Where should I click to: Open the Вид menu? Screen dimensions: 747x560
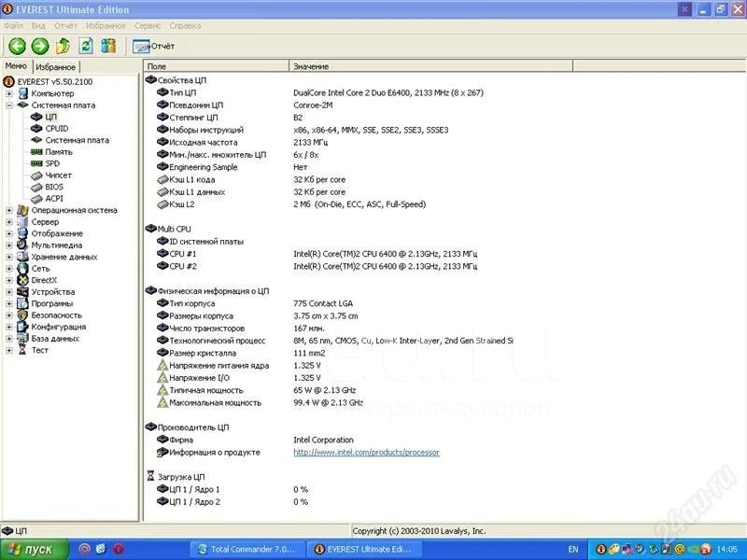[38, 26]
